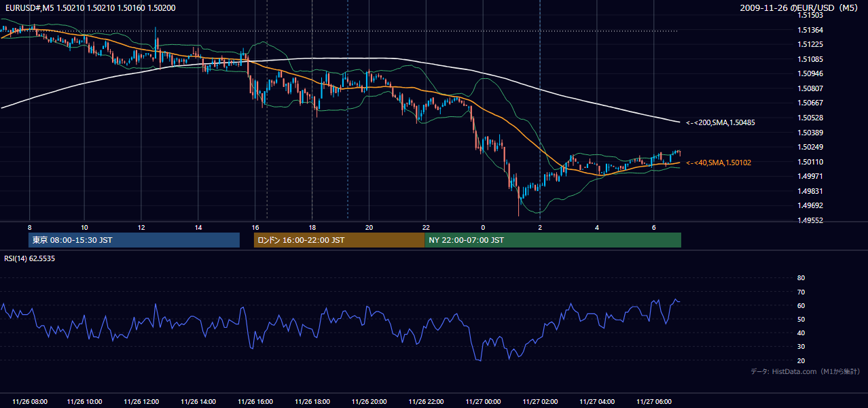This screenshot has width=868, height=408.
Task: Click RSI axis level 20
Action: [801, 360]
